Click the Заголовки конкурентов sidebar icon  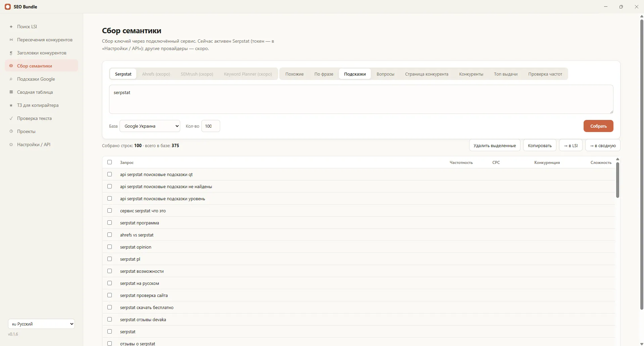click(x=11, y=53)
